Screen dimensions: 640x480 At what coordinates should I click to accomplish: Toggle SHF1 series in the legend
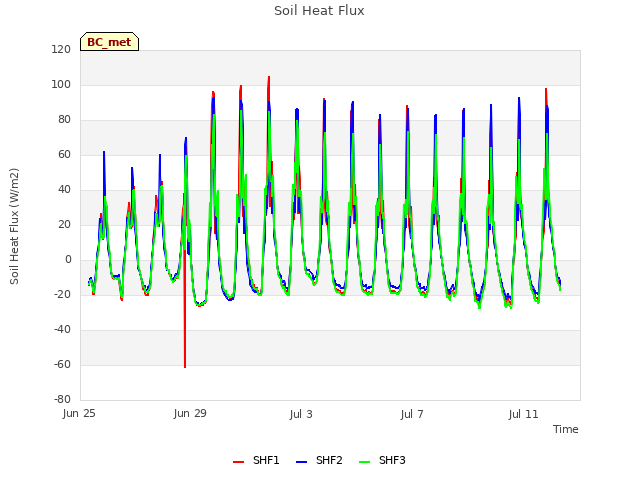point(256,460)
